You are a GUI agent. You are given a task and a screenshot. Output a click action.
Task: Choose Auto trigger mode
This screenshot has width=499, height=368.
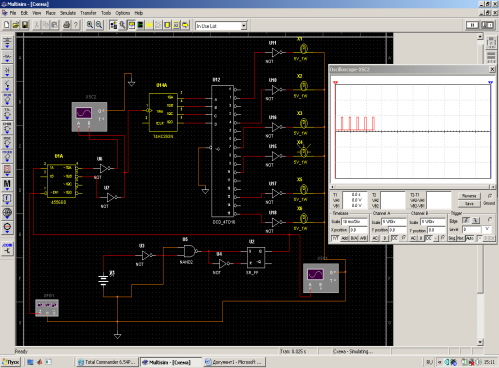[x=470, y=238]
